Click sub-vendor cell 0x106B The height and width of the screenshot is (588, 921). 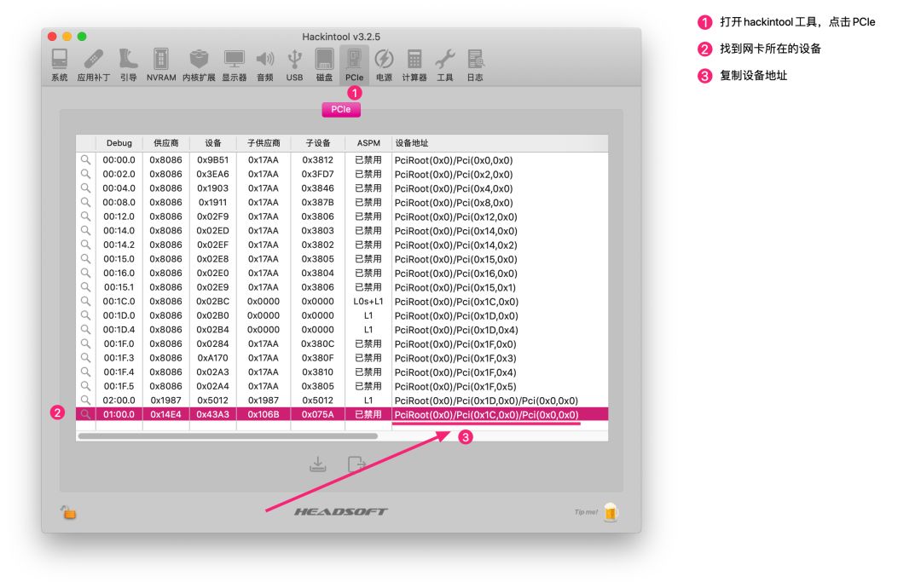(x=264, y=414)
